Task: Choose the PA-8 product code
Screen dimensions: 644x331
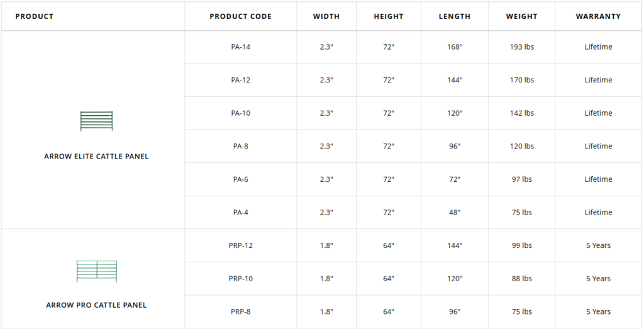Action: (240, 146)
